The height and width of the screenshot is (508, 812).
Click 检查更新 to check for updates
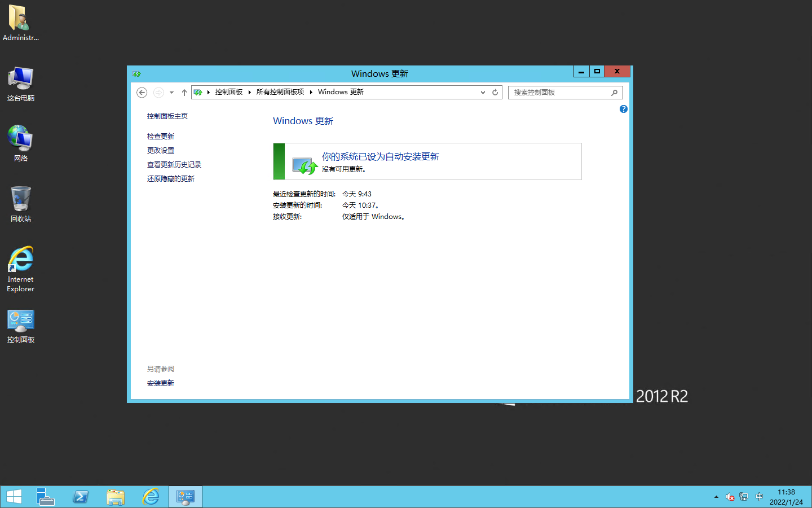point(161,137)
